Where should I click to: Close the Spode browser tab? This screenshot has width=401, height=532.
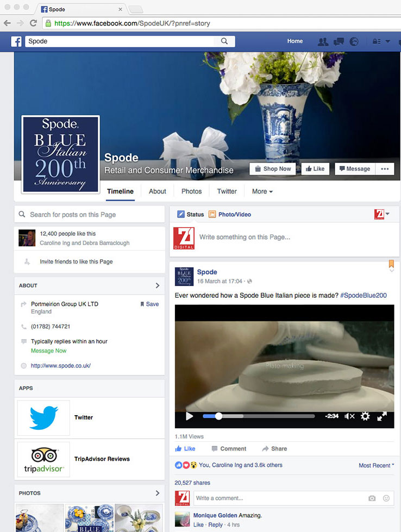point(120,9)
